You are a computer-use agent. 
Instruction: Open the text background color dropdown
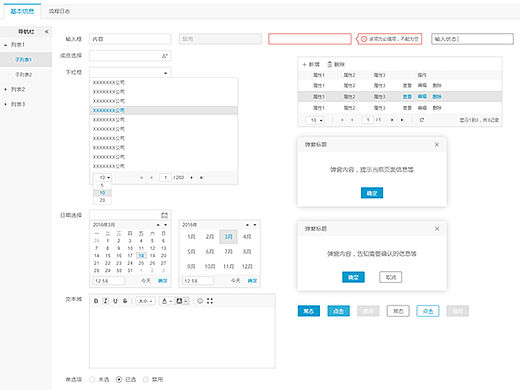[182, 301]
